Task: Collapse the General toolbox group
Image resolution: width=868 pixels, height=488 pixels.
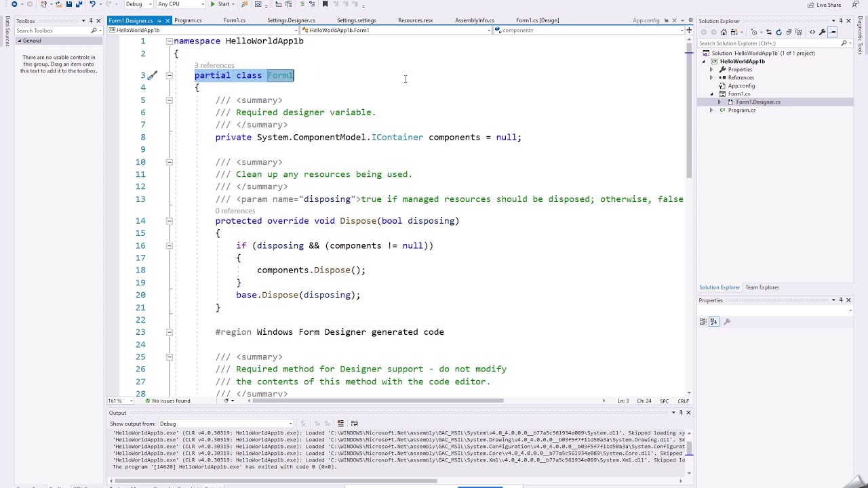Action: click(19, 41)
